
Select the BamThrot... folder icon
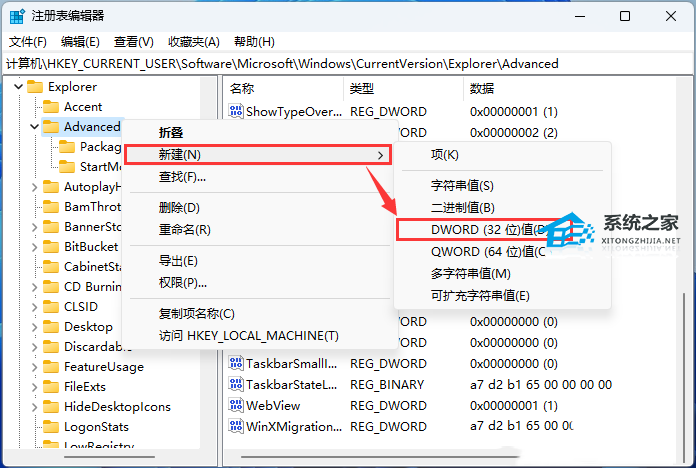click(51, 206)
